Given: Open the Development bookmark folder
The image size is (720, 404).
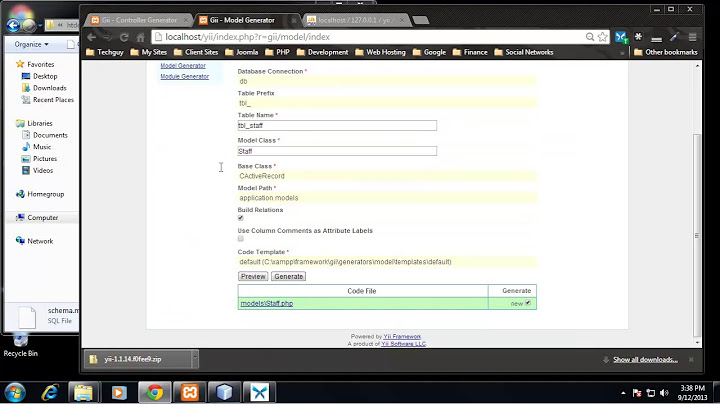Looking at the screenshot, I should [322, 52].
